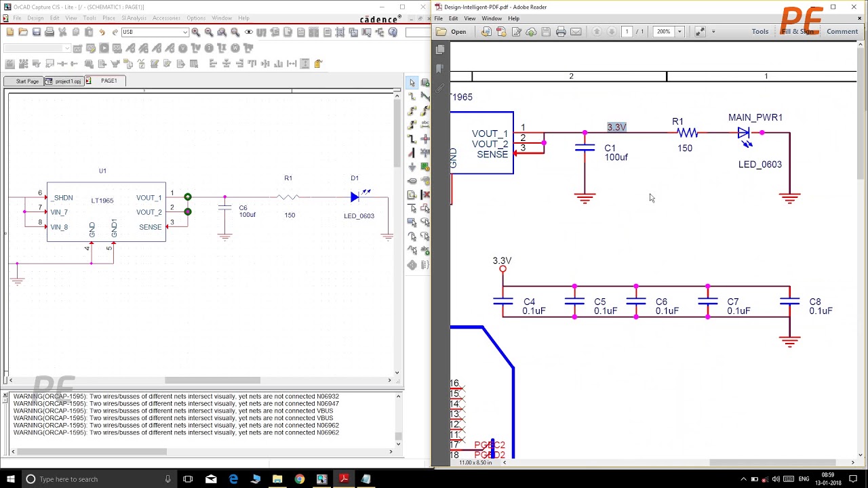Image resolution: width=868 pixels, height=488 pixels.
Task: Open OrCAD File menu
Action: 17,18
